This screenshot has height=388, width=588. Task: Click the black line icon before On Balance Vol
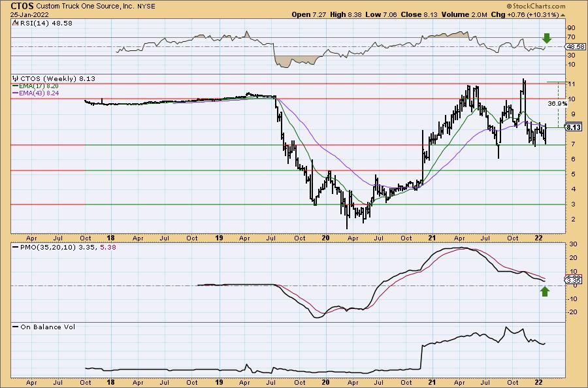16,327
